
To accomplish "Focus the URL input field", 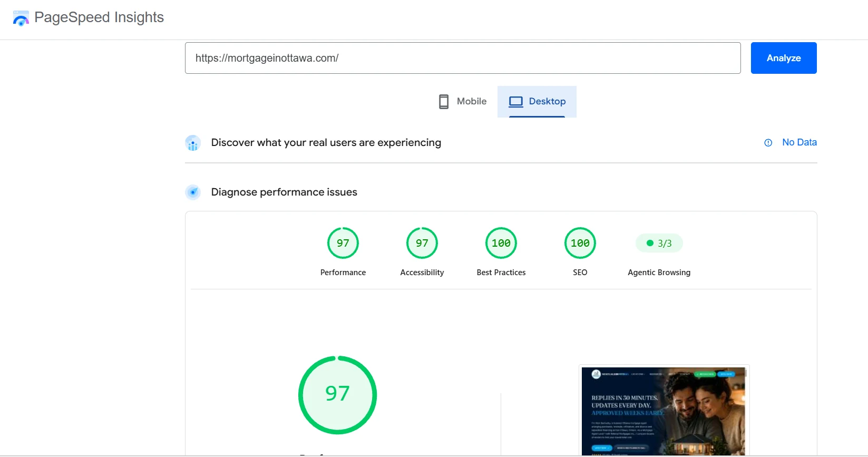I will pos(463,58).
